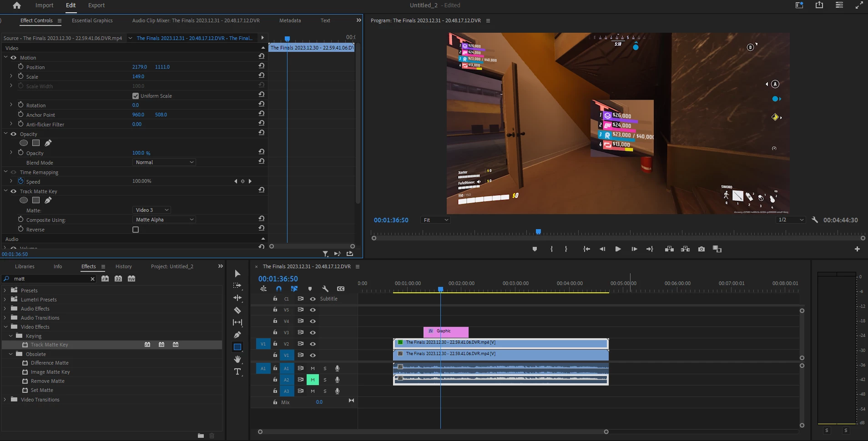868x441 pixels.
Task: Select the Track Matte Key effect
Action: 49,345
